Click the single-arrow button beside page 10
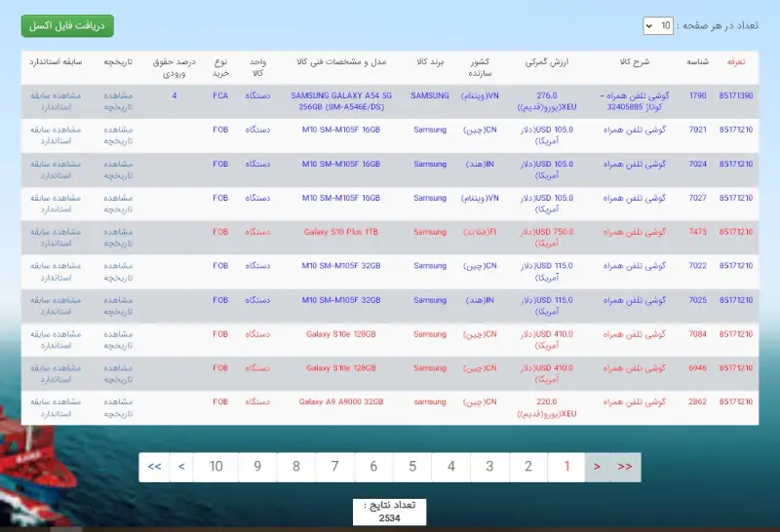Viewport: 780px width, 532px height. click(181, 467)
